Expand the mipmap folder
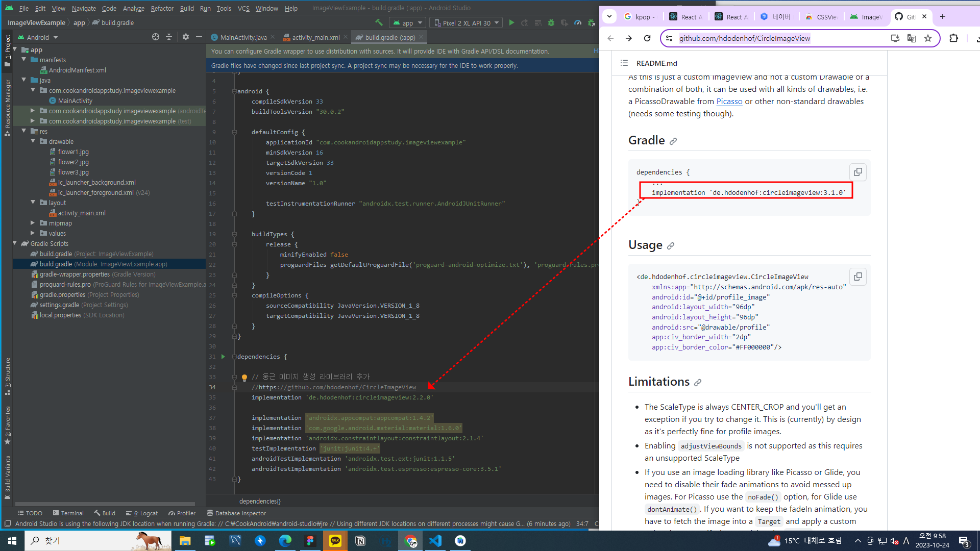980x551 pixels. click(33, 223)
